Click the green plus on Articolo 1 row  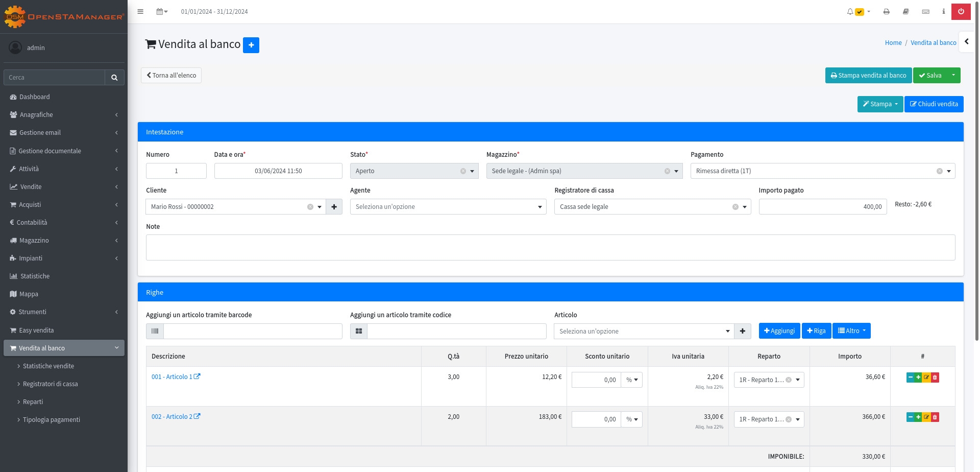click(918, 377)
